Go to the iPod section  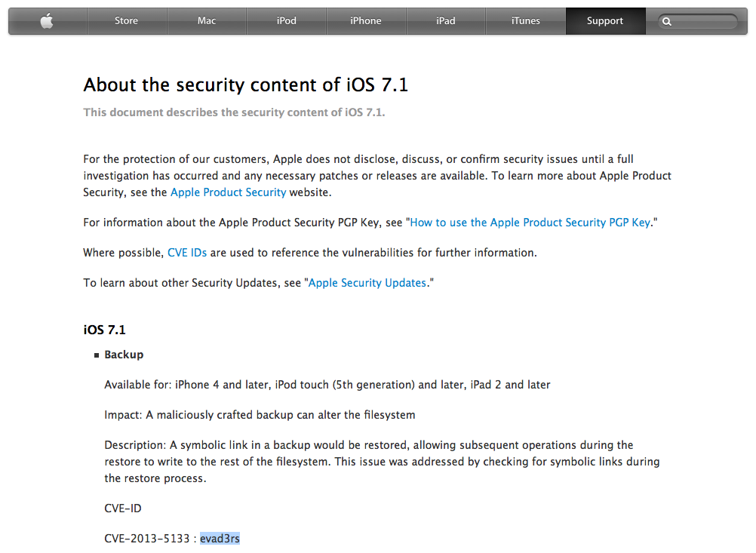[x=287, y=21]
